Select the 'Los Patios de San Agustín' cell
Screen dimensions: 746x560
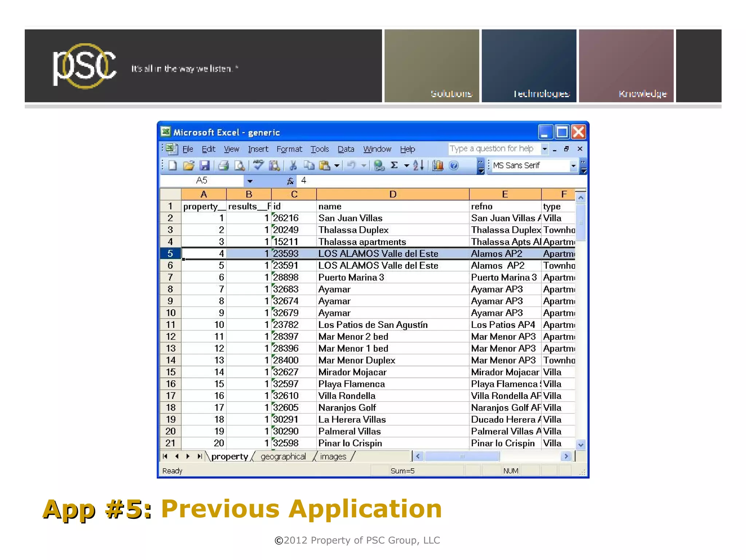coord(393,325)
